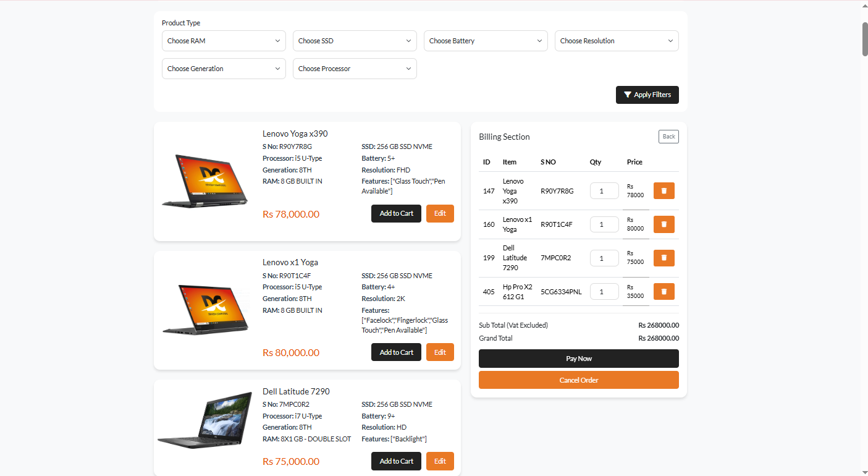Cancel the current order
868x476 pixels.
click(578, 380)
